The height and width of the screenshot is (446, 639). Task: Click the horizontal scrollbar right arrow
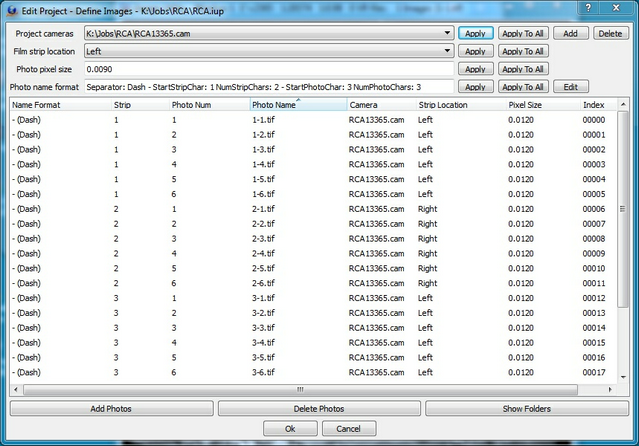[610, 389]
